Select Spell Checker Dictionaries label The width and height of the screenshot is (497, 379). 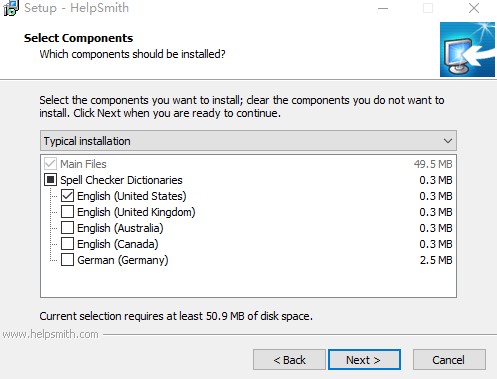point(121,180)
